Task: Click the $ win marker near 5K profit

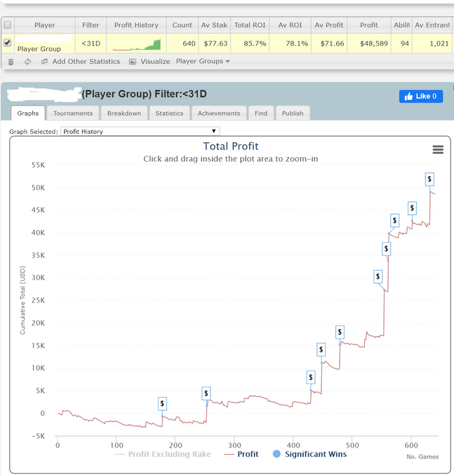Action: click(x=310, y=377)
